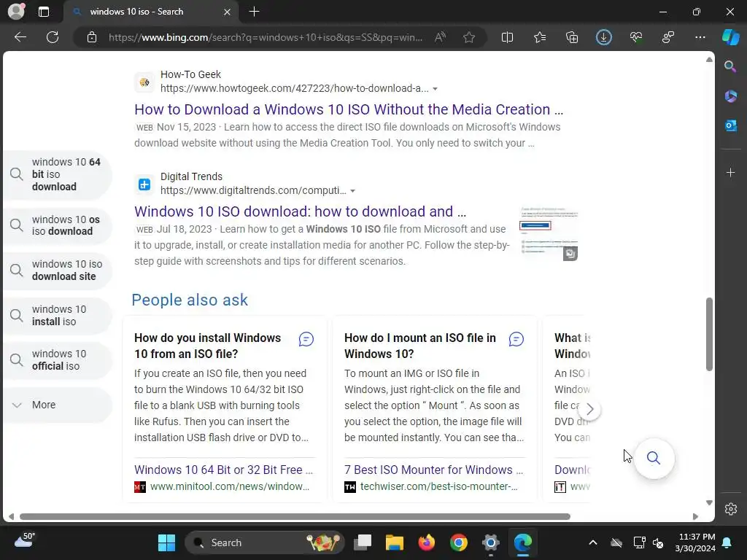Show hidden system tray icons
The width and height of the screenshot is (747, 560).
pyautogui.click(x=592, y=542)
